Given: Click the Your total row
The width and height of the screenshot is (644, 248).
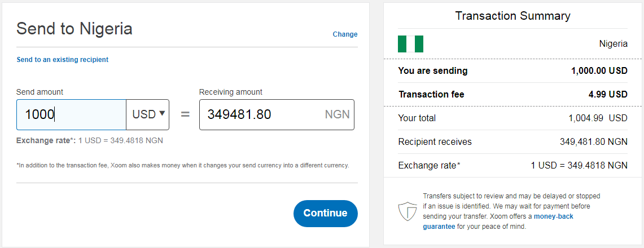Looking at the screenshot, I should click(512, 118).
